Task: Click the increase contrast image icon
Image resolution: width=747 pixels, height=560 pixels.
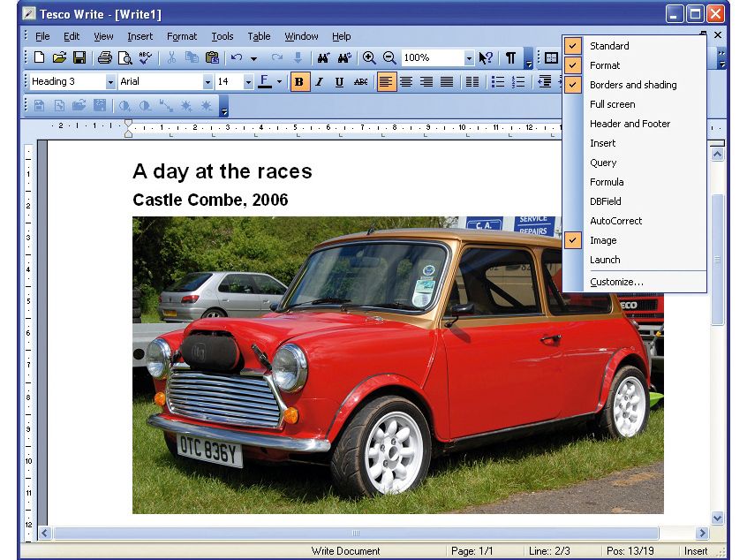Action: (124, 106)
